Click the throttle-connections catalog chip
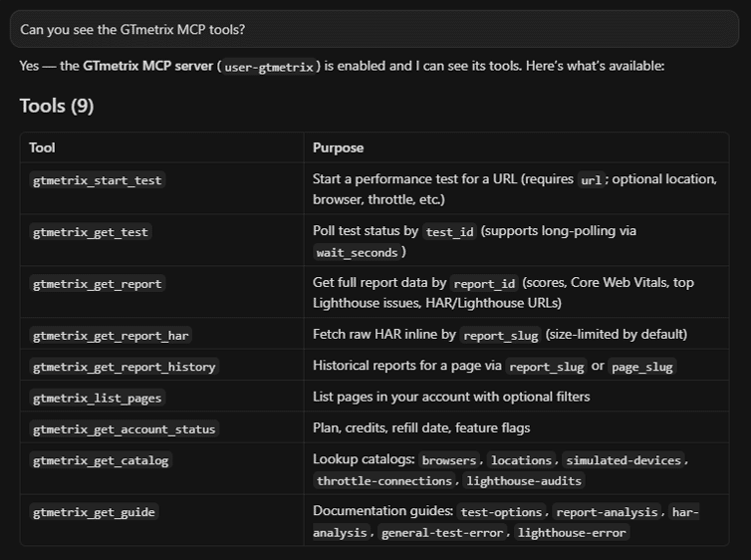The width and height of the screenshot is (751, 560). pyautogui.click(x=384, y=480)
